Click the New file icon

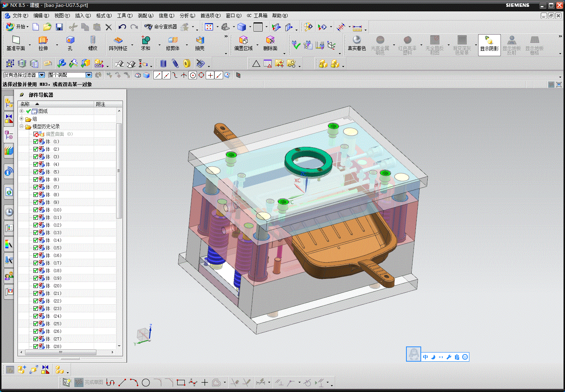[36, 27]
